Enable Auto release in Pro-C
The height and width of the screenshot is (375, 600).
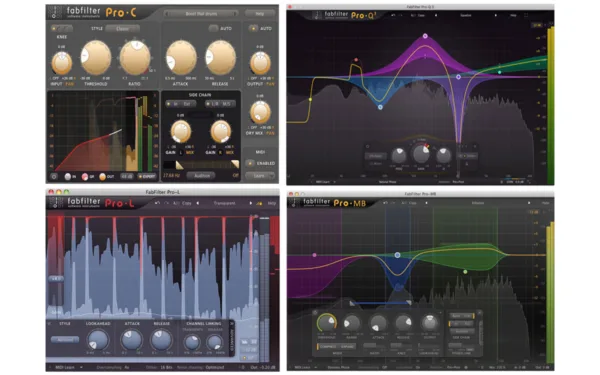point(214,28)
